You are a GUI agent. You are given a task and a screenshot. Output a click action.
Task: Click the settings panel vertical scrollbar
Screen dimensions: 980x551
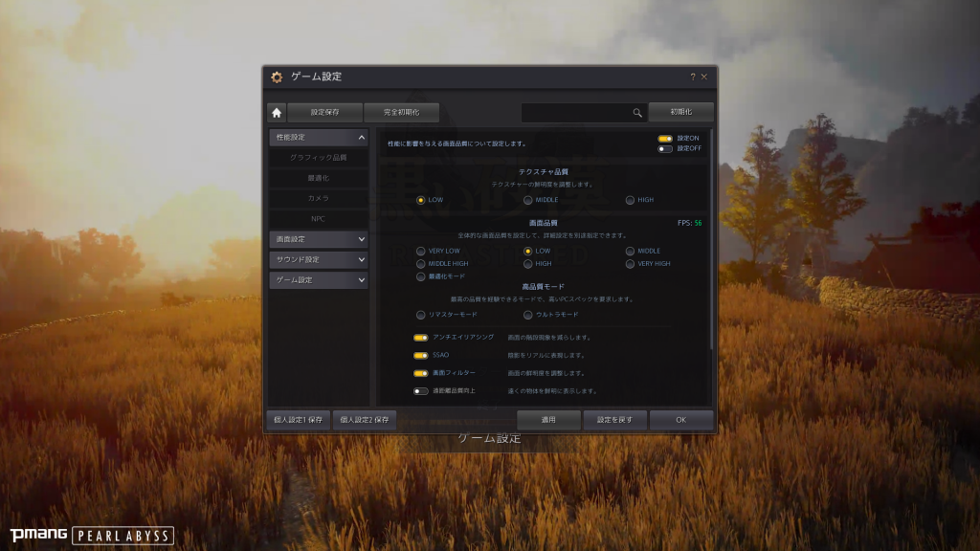pyautogui.click(x=711, y=239)
